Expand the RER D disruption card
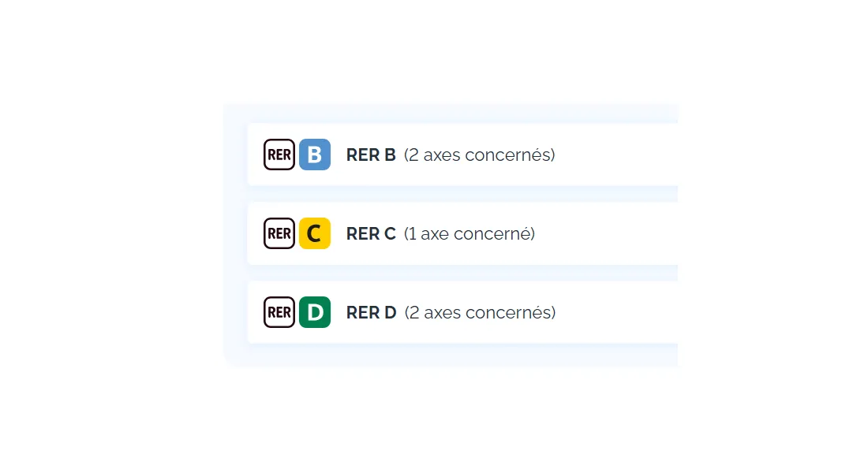 [615, 312]
